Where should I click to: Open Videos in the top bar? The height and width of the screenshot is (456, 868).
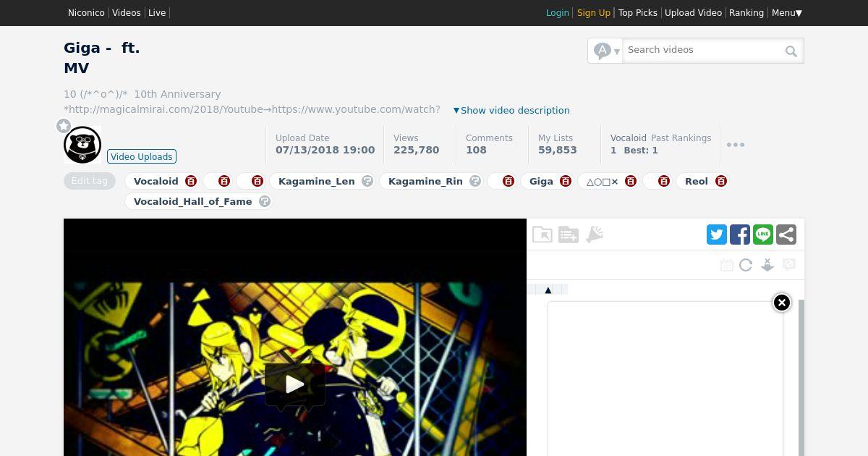click(x=127, y=12)
